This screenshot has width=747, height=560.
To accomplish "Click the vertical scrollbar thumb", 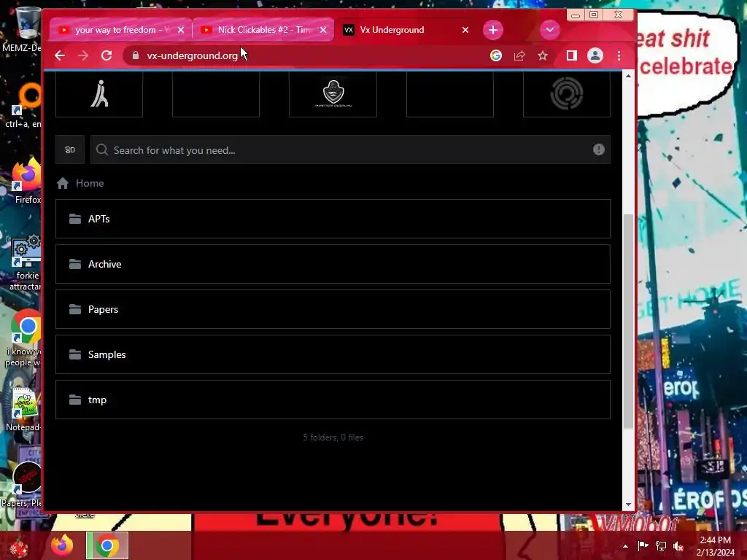I will (x=628, y=322).
